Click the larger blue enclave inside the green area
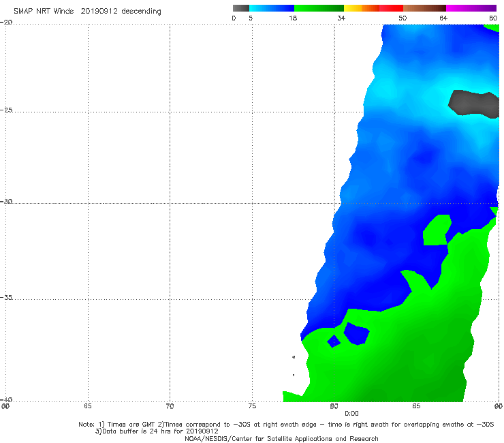 click(356, 333)
